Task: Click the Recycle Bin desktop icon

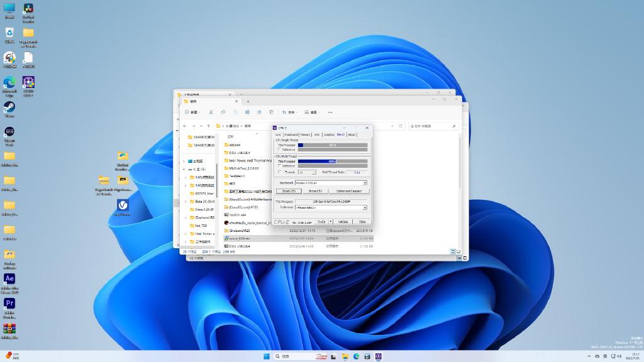Action: 9,33
